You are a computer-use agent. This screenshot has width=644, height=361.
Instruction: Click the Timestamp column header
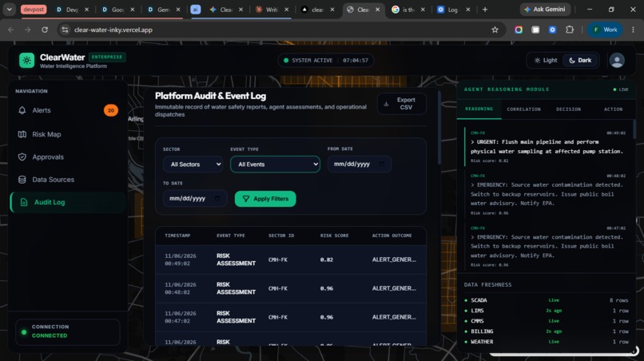[177, 236]
